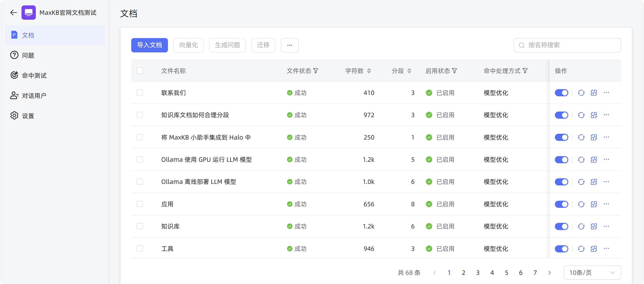The height and width of the screenshot is (284, 644).
Task: Open more options for Ollama 离线部署 row
Action: tap(606, 182)
